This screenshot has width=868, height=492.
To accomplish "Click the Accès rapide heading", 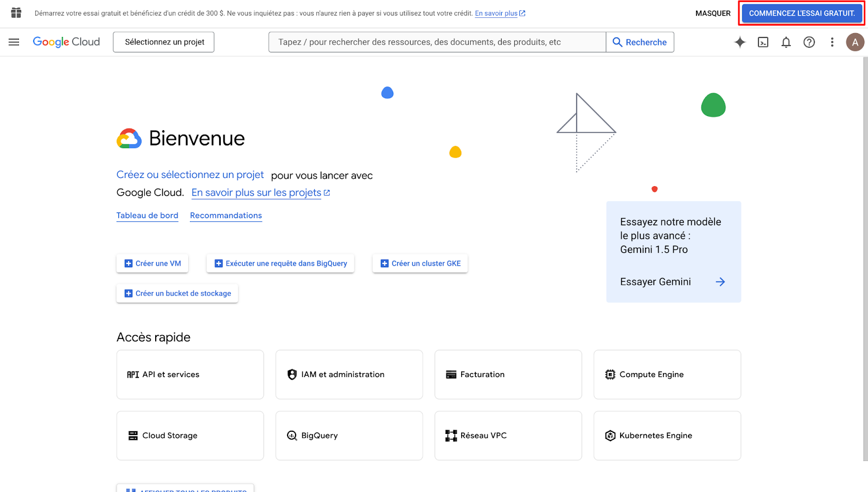I will pyautogui.click(x=154, y=337).
